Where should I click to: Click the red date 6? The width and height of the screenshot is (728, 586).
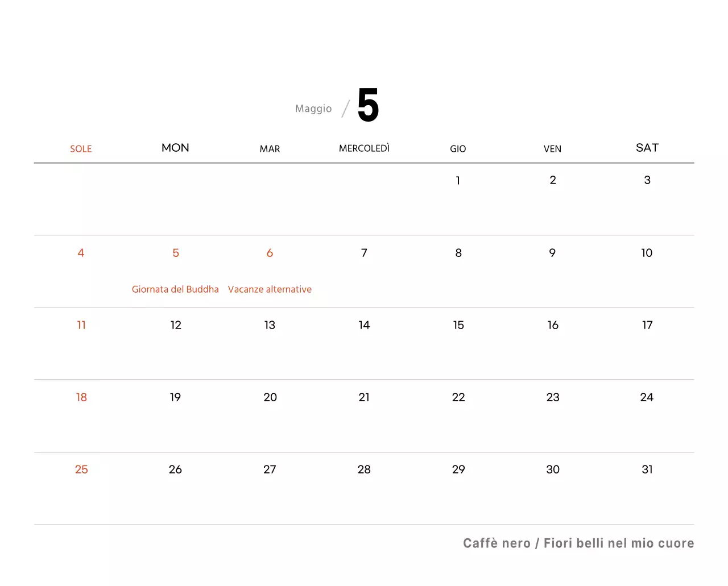pos(270,253)
